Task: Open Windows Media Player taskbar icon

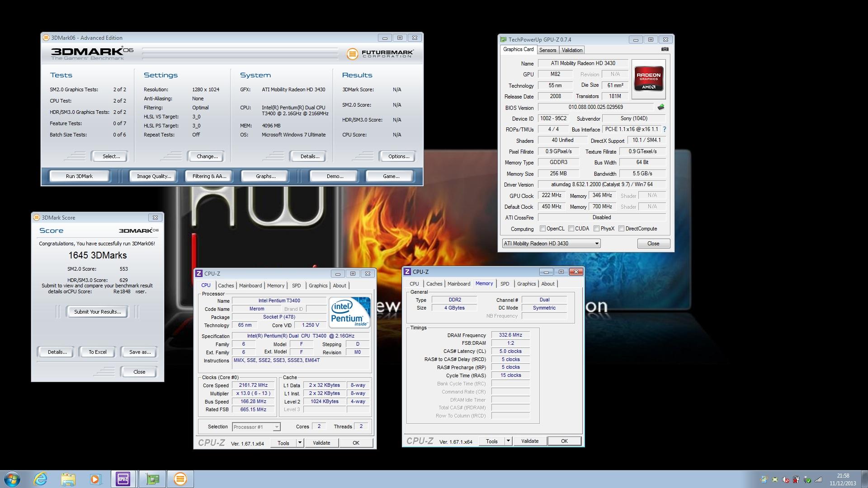Action: point(95,479)
